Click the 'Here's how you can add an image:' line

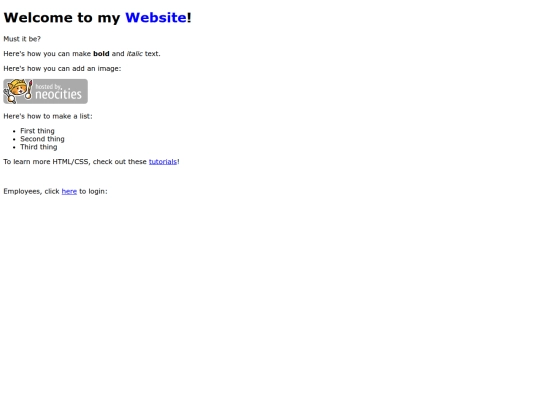coord(62,69)
